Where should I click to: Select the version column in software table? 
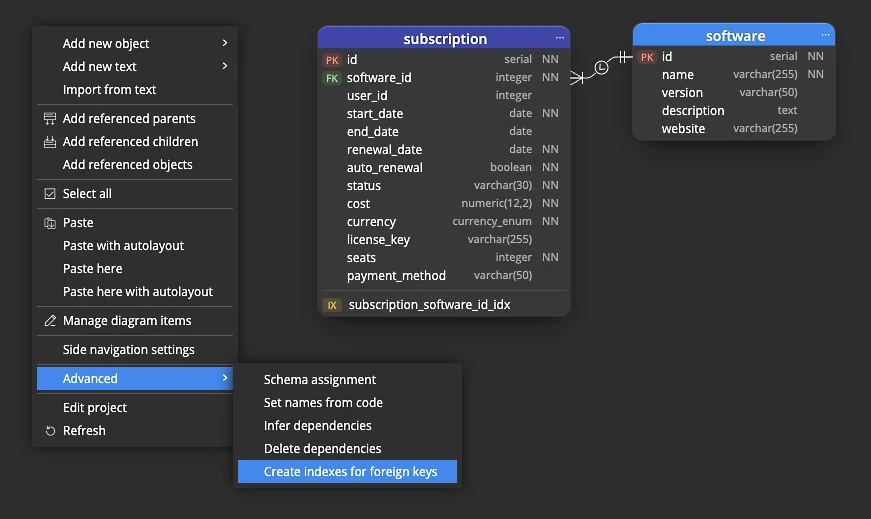coord(734,93)
